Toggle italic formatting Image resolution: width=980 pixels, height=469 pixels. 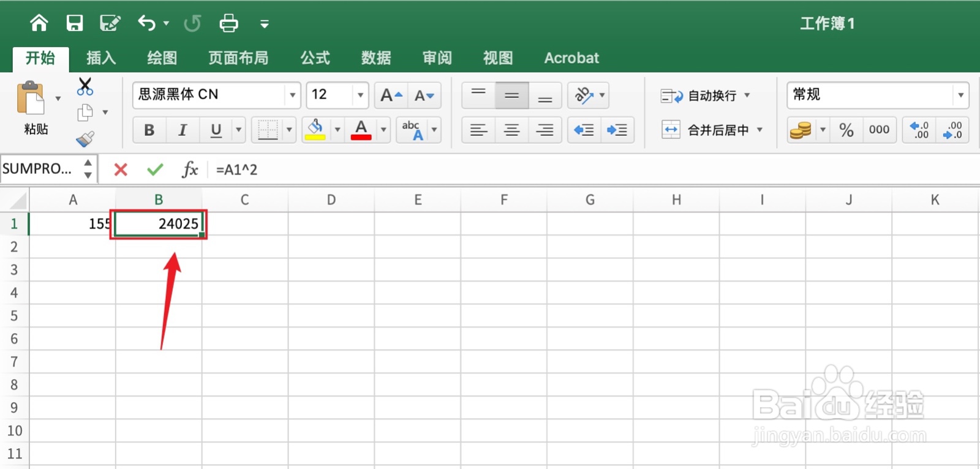coord(183,130)
